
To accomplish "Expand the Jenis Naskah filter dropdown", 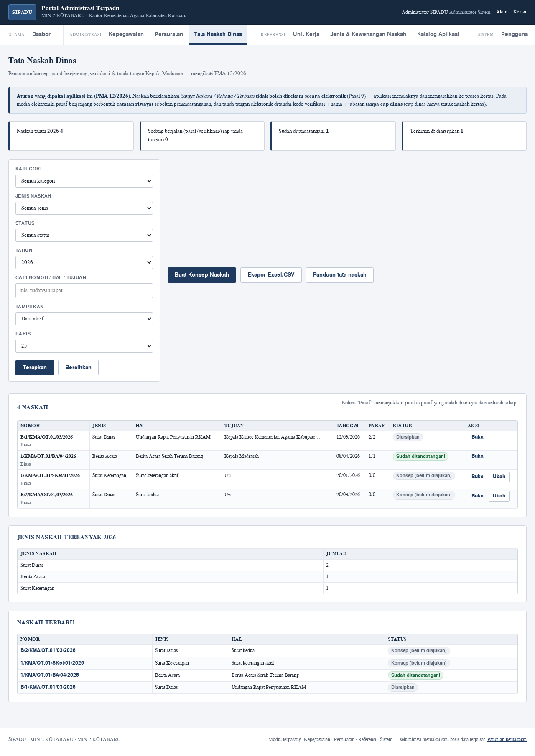I will click(x=84, y=208).
